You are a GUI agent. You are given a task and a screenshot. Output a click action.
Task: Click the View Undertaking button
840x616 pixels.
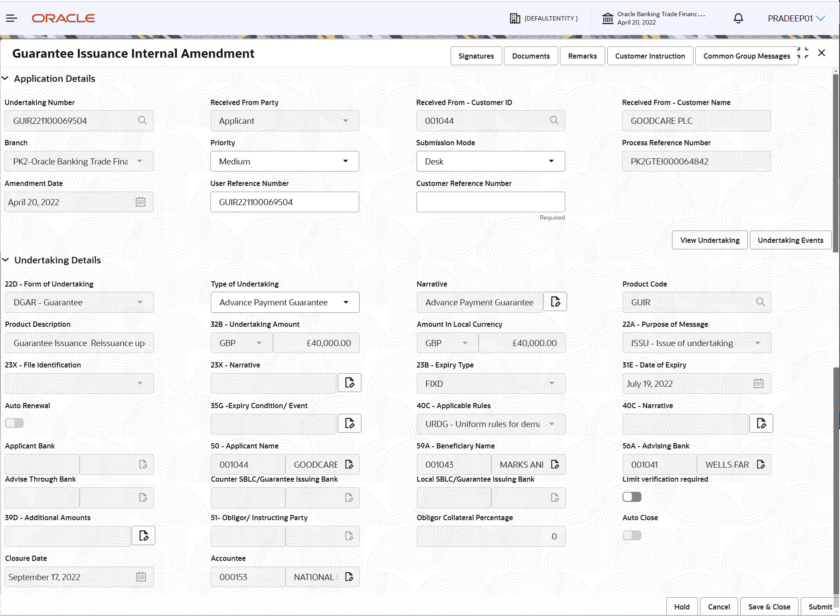710,240
